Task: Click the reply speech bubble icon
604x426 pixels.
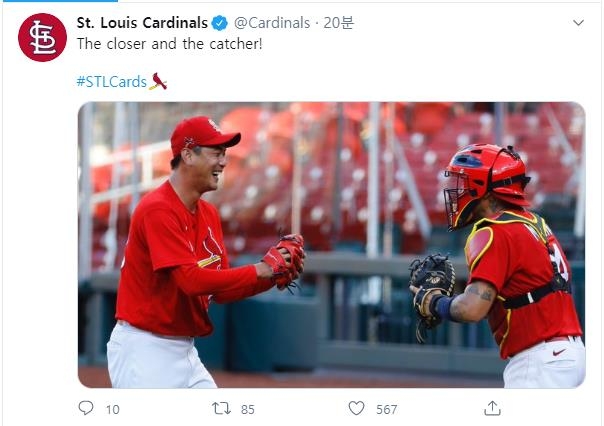Action: pyautogui.click(x=86, y=408)
